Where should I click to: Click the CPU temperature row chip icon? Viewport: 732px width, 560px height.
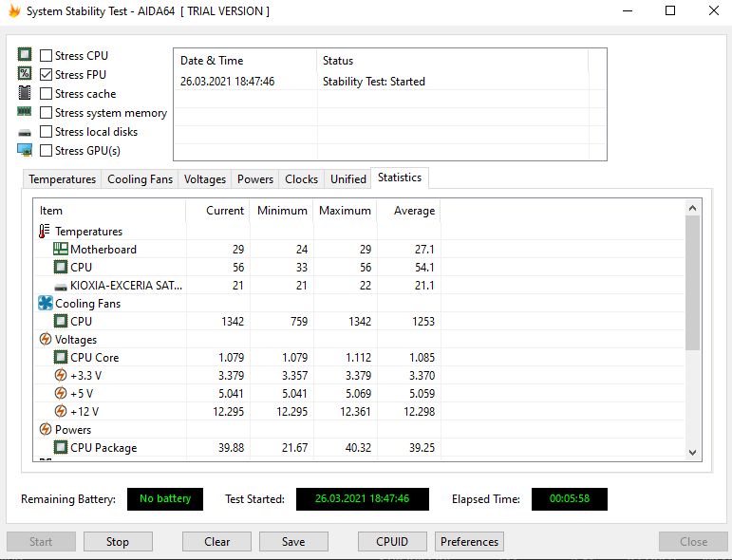pyautogui.click(x=61, y=267)
